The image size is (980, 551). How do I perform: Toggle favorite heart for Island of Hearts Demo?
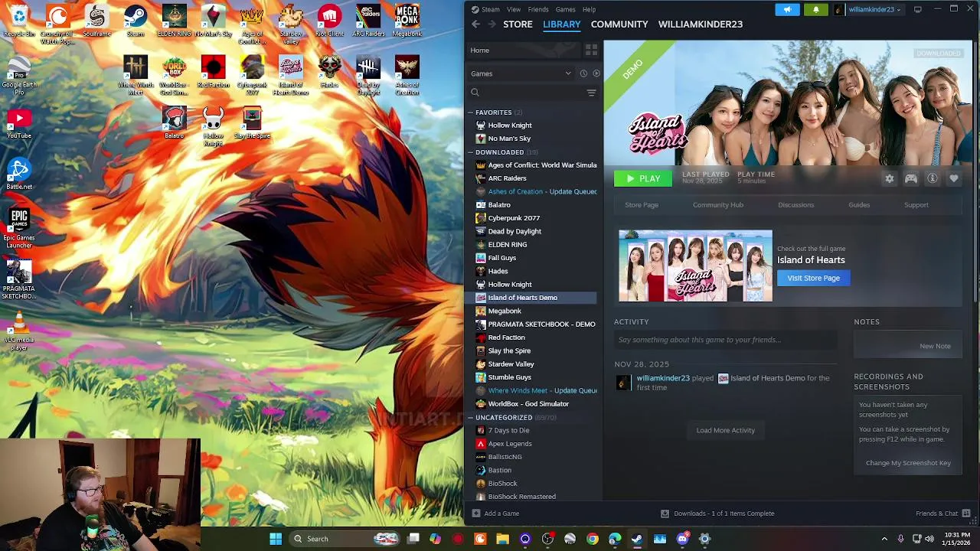click(x=954, y=178)
